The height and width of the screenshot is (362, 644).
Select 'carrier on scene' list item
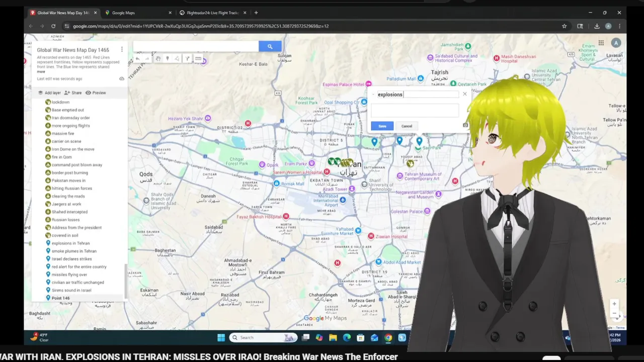(x=66, y=141)
